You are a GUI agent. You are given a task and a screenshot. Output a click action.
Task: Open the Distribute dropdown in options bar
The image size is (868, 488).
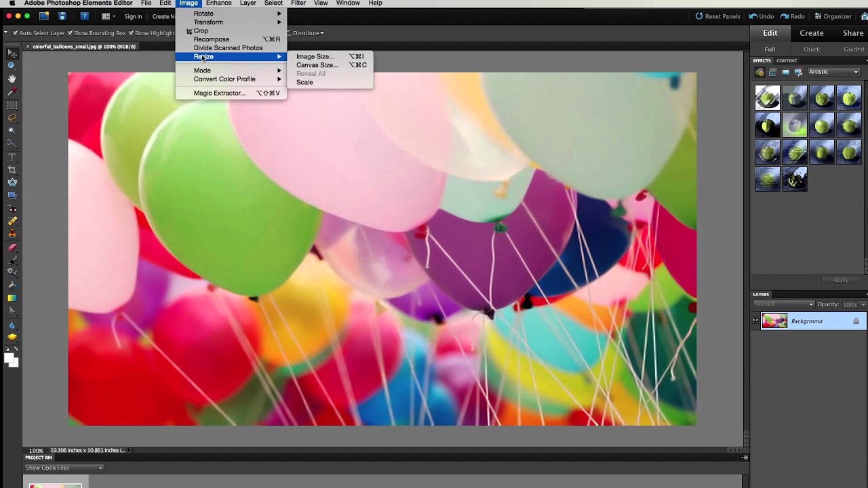(x=308, y=33)
